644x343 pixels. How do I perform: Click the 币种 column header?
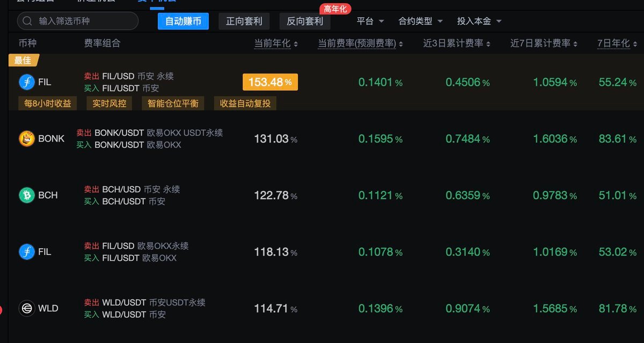pos(27,43)
